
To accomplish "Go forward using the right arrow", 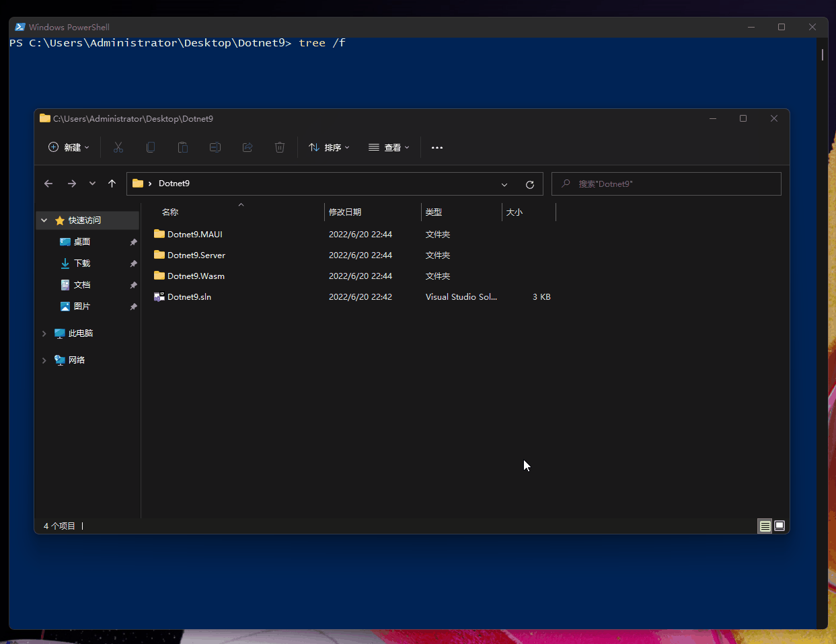I will coord(72,184).
